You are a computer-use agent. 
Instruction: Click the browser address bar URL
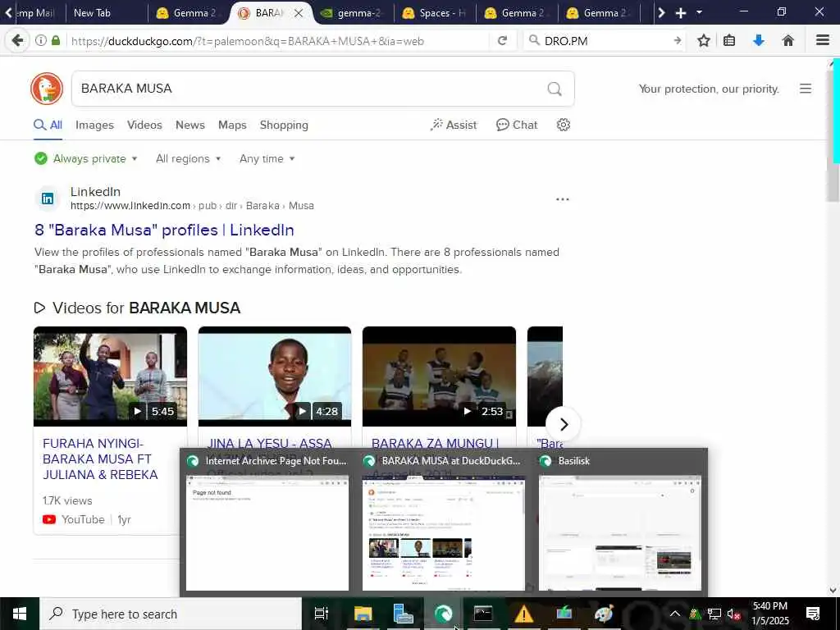point(277,41)
